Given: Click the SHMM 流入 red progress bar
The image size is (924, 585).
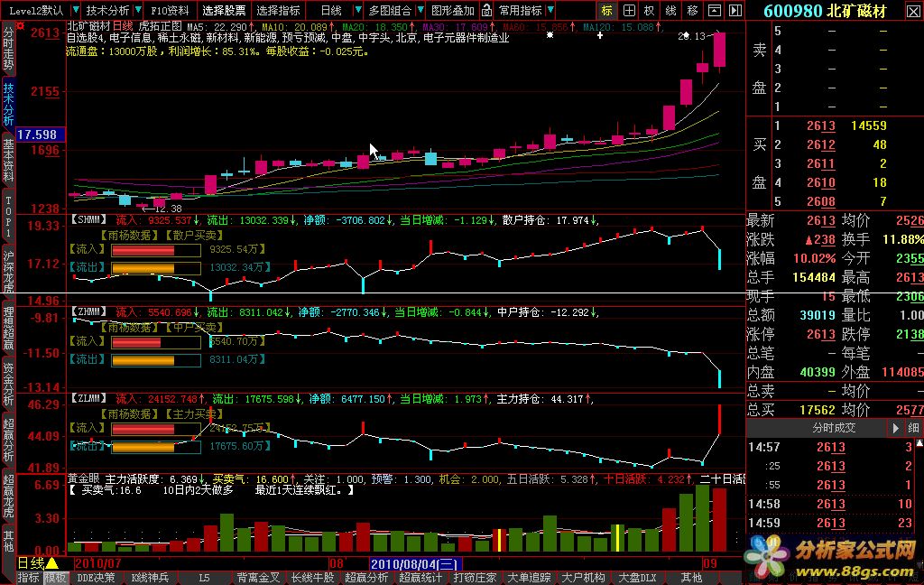Looking at the screenshot, I should pyautogui.click(x=143, y=250).
